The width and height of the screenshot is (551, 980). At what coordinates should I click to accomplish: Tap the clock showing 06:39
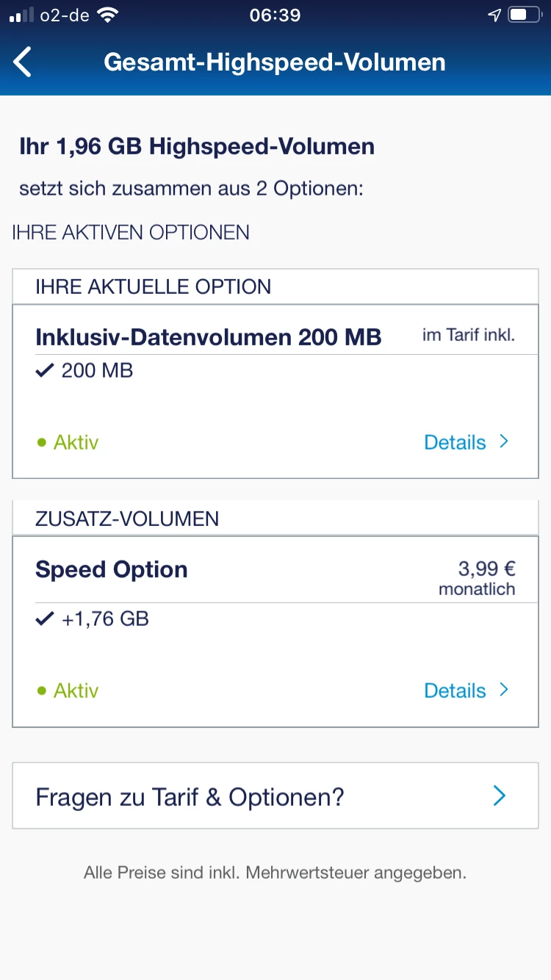[275, 15]
